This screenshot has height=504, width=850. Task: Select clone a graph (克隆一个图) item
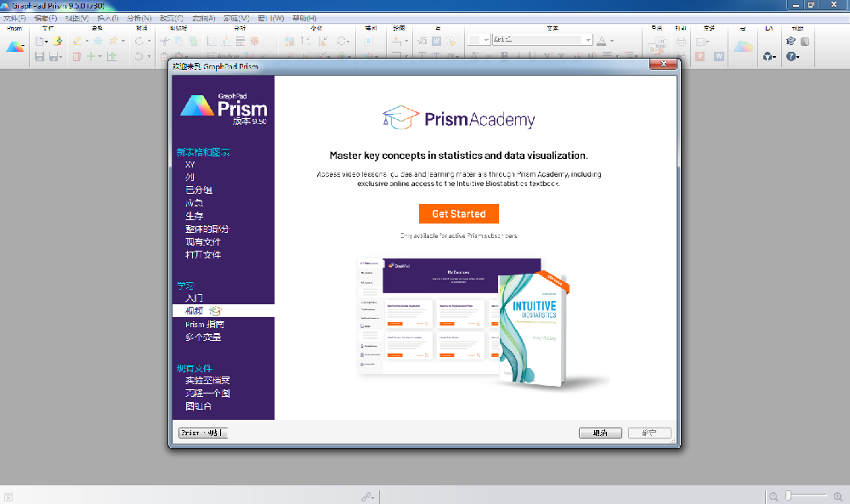[207, 393]
